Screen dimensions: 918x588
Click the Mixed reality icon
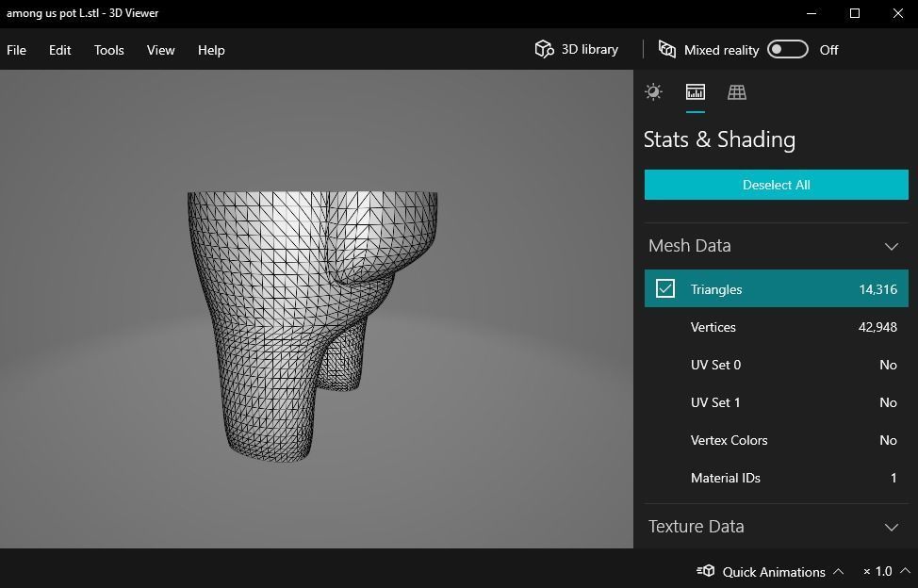667,49
